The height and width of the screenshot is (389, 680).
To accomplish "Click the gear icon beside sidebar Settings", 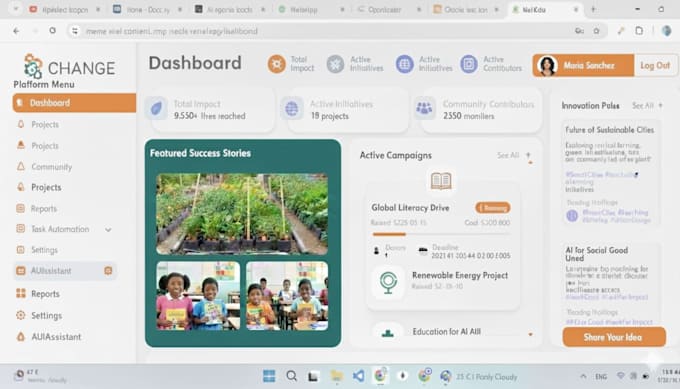I will pyautogui.click(x=20, y=315).
